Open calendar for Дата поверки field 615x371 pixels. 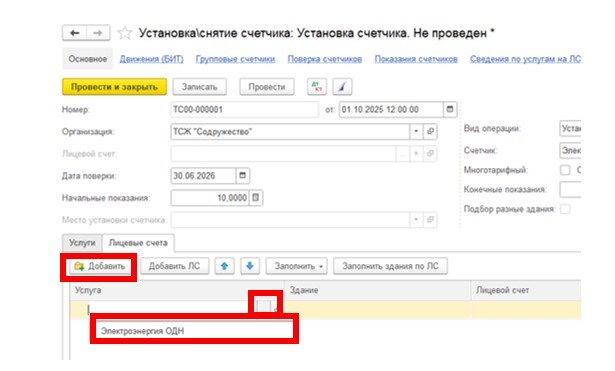(x=242, y=175)
